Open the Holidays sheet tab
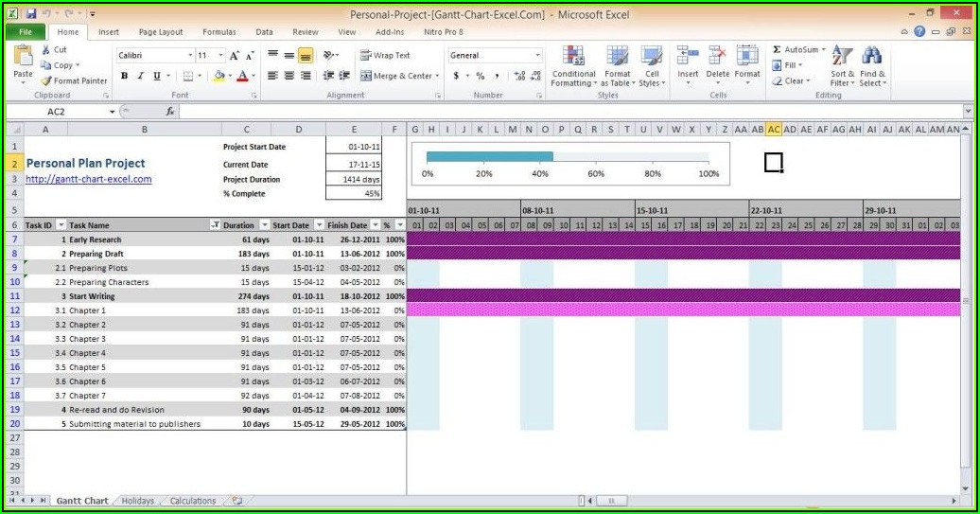Viewport: 980px width, 514px height. [x=138, y=501]
